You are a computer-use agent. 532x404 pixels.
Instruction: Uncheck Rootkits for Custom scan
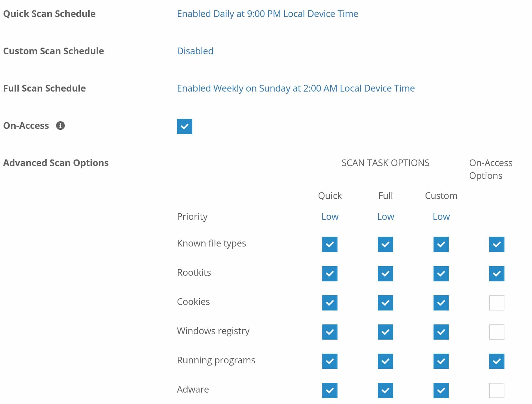(x=441, y=274)
